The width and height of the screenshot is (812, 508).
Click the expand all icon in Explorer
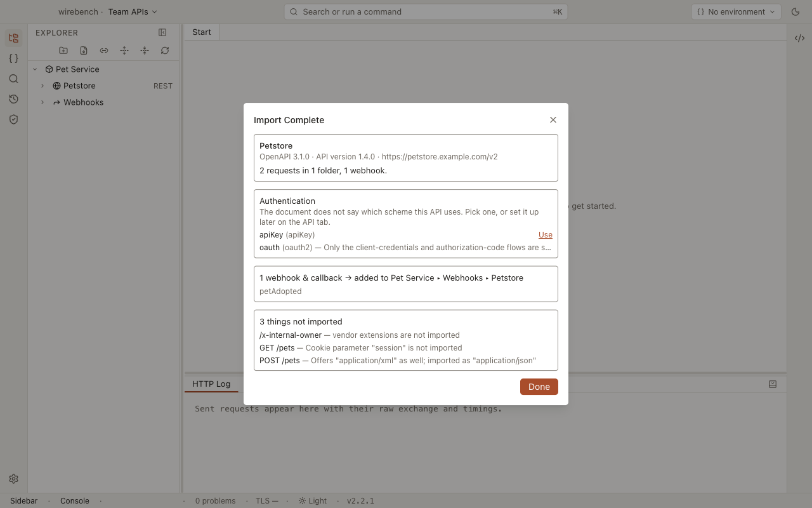[124, 51]
